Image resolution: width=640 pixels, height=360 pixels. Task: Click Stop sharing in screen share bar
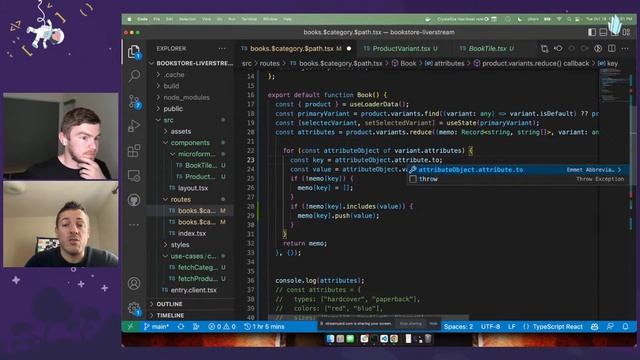410,324
